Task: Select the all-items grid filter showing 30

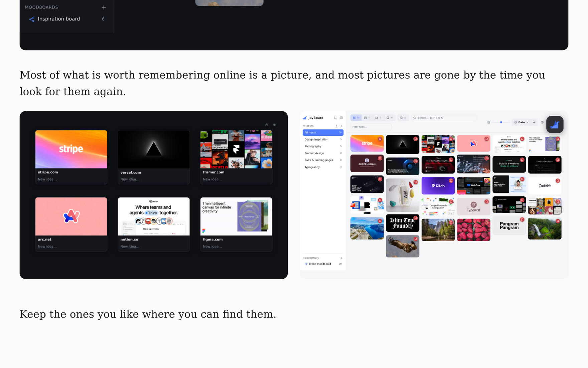Action: [356, 118]
